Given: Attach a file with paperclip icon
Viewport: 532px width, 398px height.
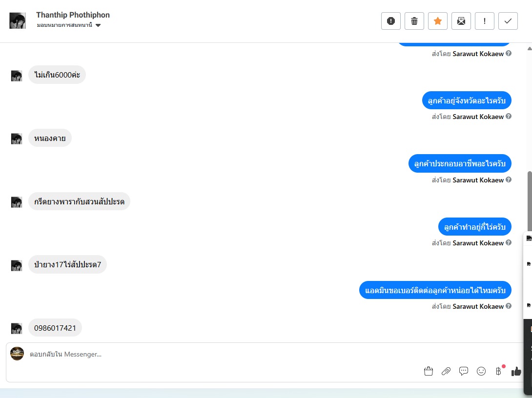Looking at the screenshot, I should coord(446,371).
